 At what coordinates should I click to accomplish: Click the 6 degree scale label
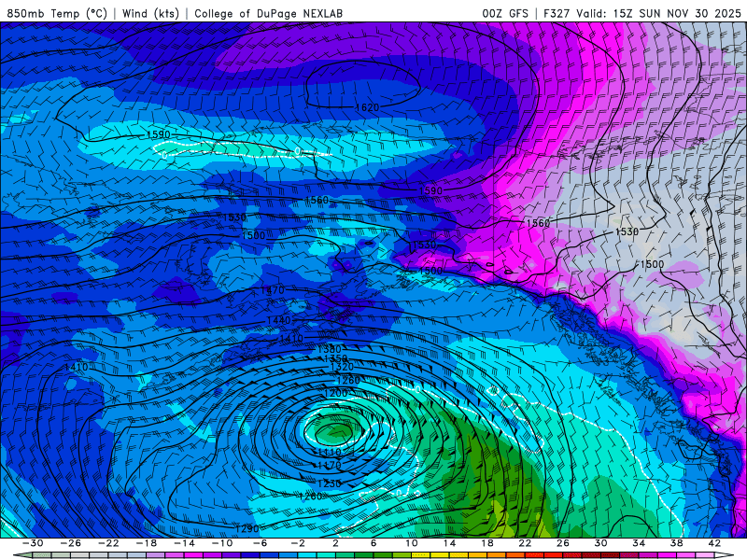coord(373,543)
